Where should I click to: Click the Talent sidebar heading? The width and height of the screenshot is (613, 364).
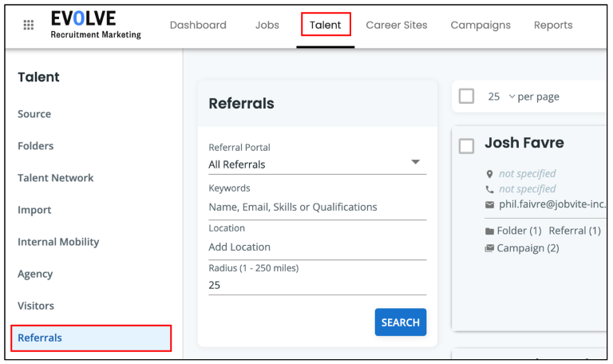tap(38, 77)
